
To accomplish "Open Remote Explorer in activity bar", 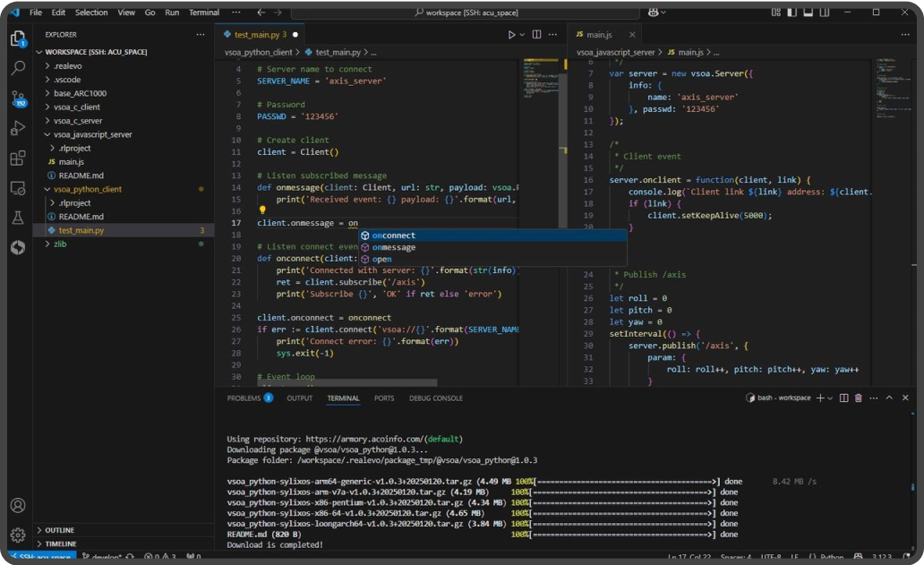I will (x=18, y=188).
